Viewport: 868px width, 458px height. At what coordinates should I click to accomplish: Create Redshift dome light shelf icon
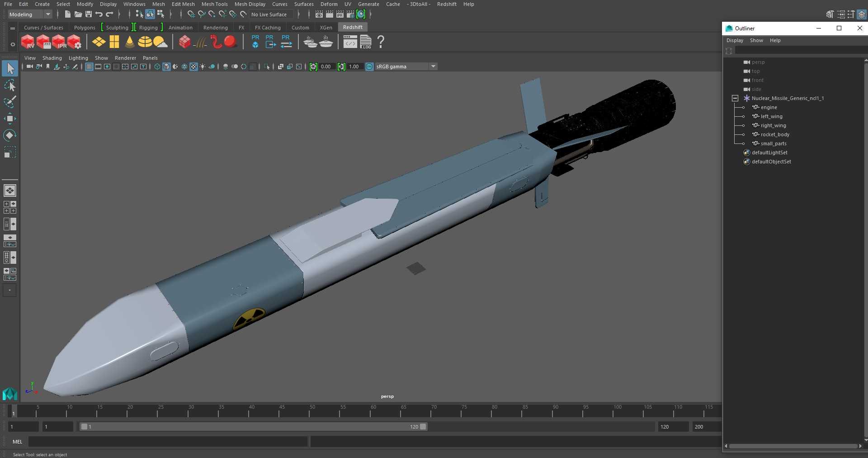(x=145, y=42)
